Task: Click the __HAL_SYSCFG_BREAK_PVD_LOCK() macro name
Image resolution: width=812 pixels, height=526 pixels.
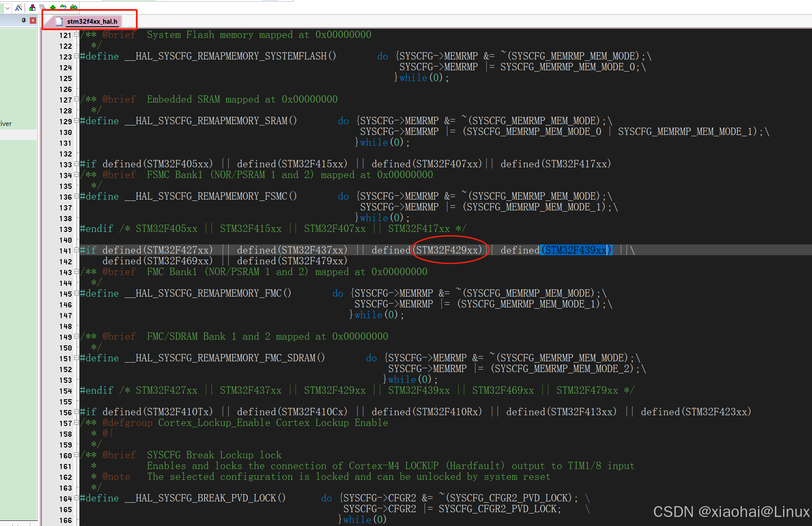Action: [x=205, y=498]
